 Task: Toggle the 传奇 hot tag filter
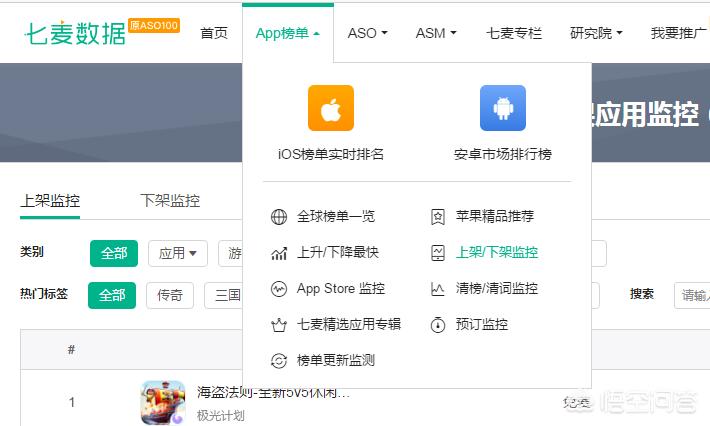pyautogui.click(x=170, y=295)
